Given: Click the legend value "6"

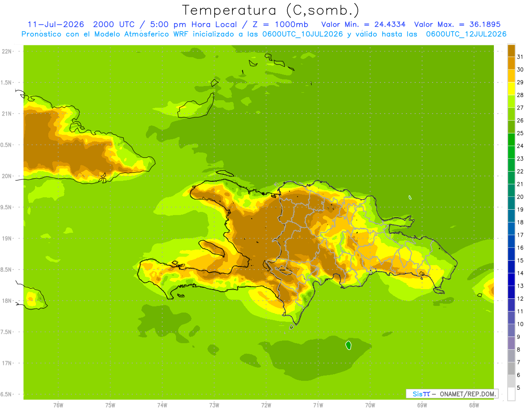Looking at the screenshot, I should [x=519, y=375].
